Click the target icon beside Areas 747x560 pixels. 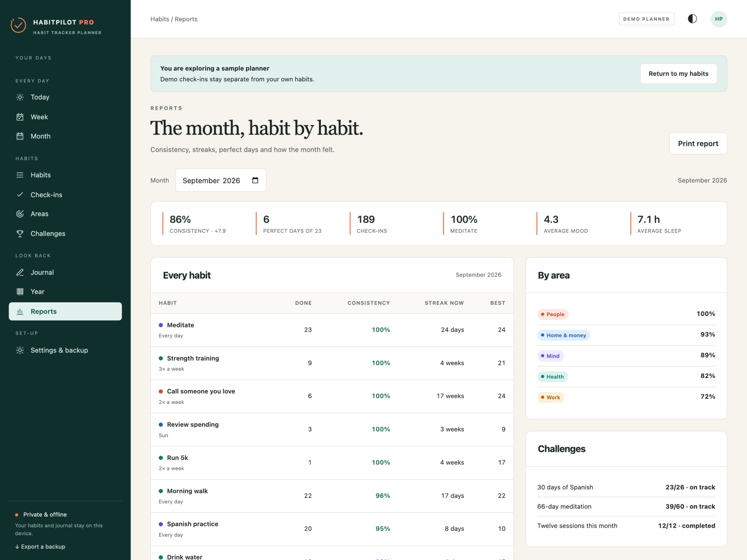[x=20, y=214]
